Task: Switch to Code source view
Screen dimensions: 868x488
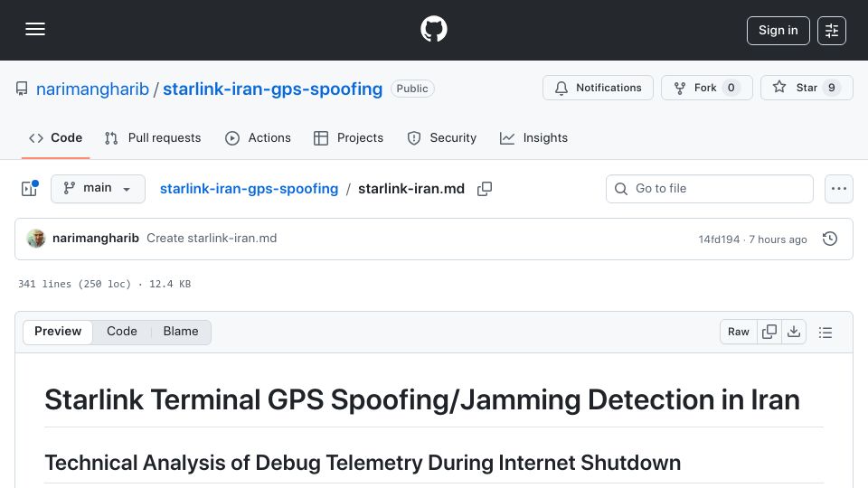Action: click(122, 332)
